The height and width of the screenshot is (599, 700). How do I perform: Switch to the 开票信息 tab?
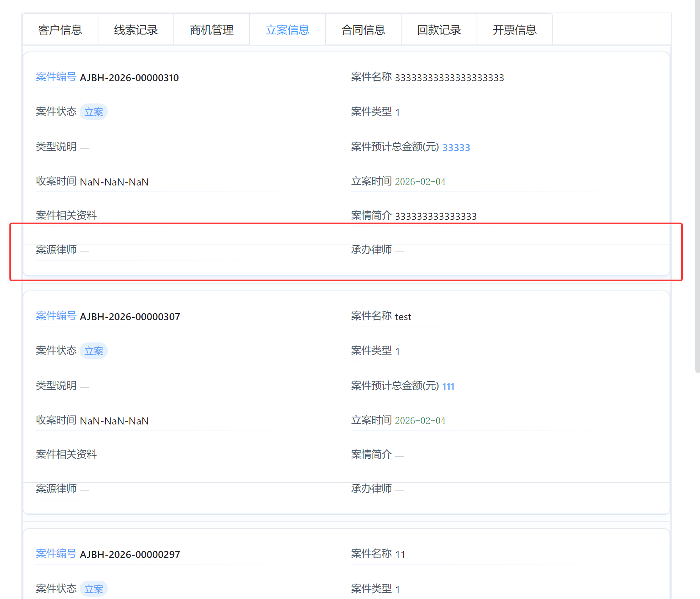(515, 30)
